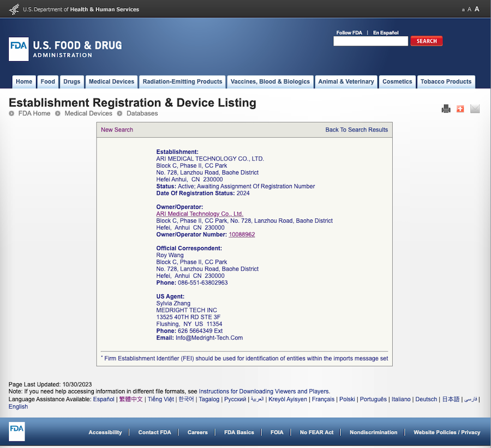Viewport: 491px width, 448px height.
Task: Open Nondiscrimination footer link
Action: pos(373,432)
